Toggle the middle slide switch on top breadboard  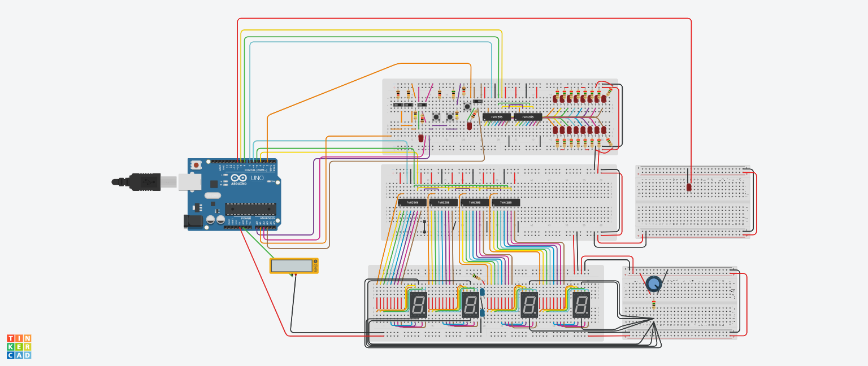pyautogui.click(x=409, y=104)
